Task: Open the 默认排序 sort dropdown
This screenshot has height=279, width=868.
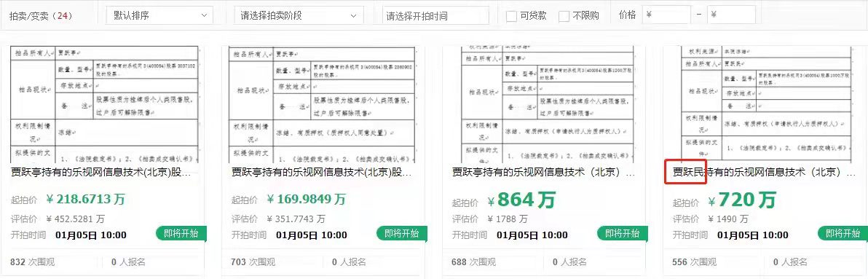Action: tap(159, 15)
